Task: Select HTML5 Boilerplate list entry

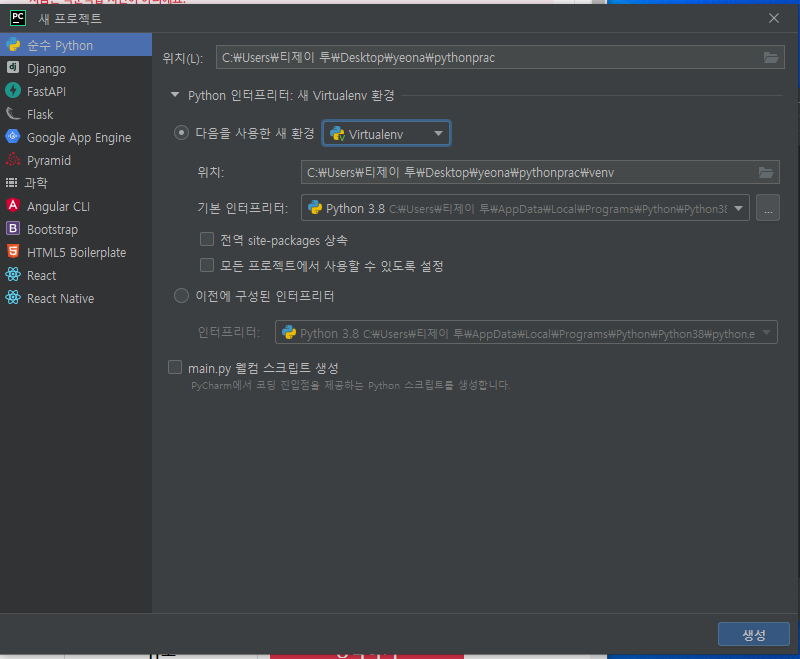Action: click(77, 252)
